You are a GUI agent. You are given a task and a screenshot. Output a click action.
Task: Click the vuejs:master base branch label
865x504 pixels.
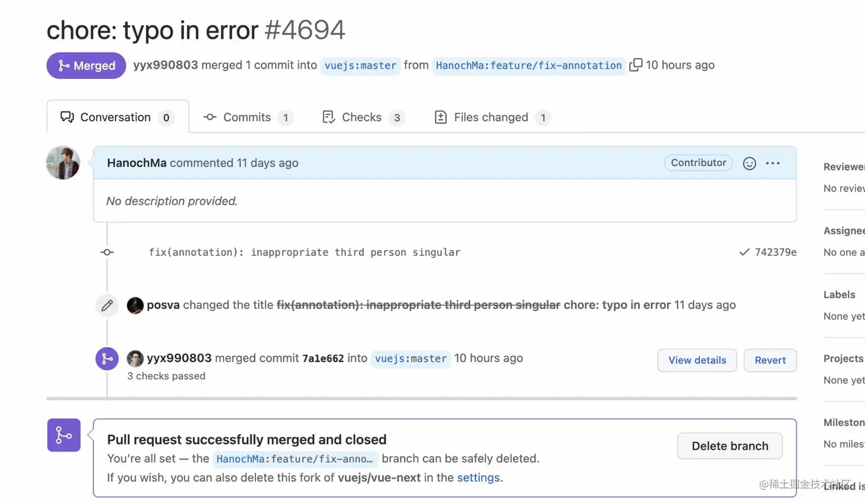click(x=360, y=66)
